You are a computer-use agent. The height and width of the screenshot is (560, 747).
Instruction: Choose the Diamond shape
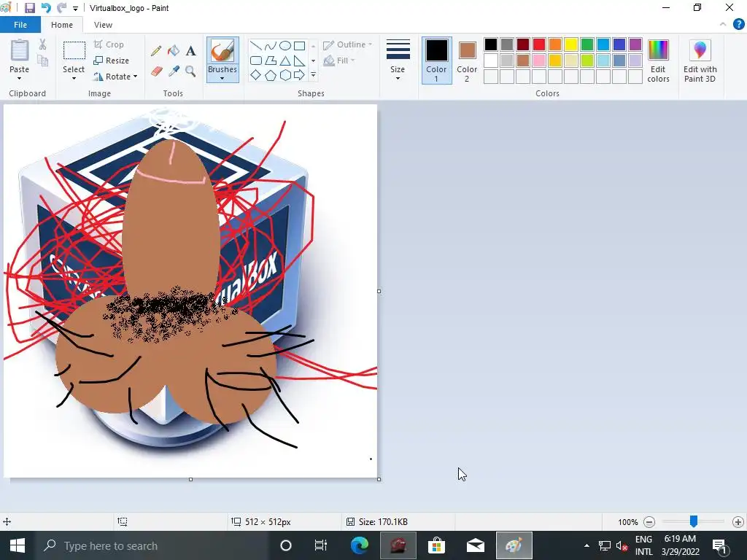(256, 75)
